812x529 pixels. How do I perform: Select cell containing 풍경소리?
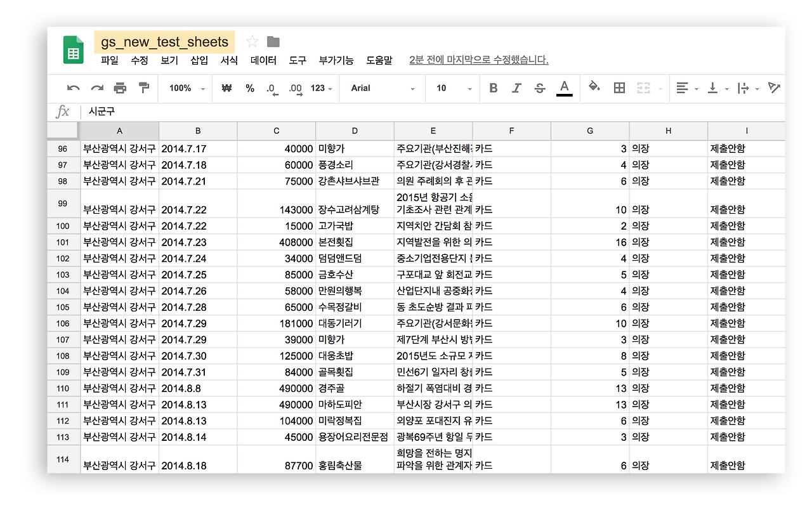pyautogui.click(x=355, y=165)
